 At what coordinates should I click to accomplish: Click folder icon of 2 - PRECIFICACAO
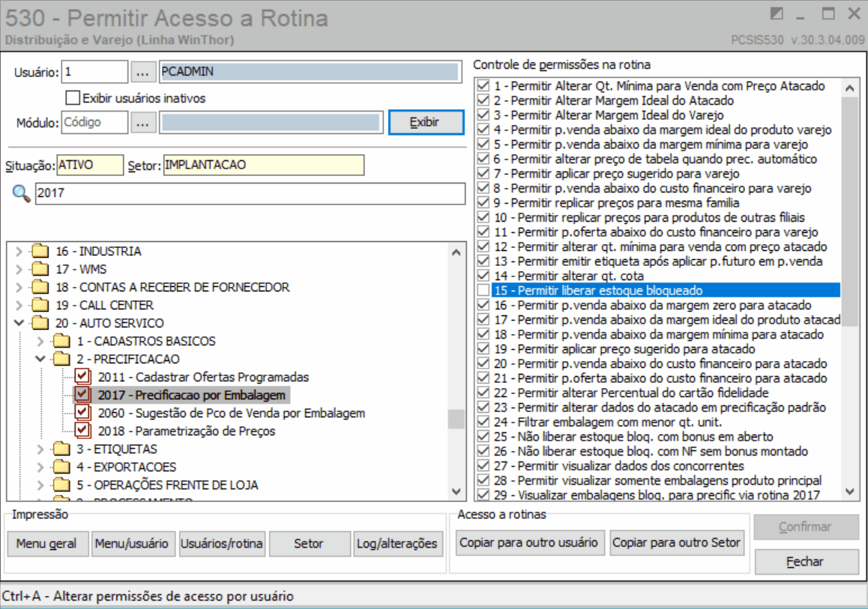coord(61,358)
